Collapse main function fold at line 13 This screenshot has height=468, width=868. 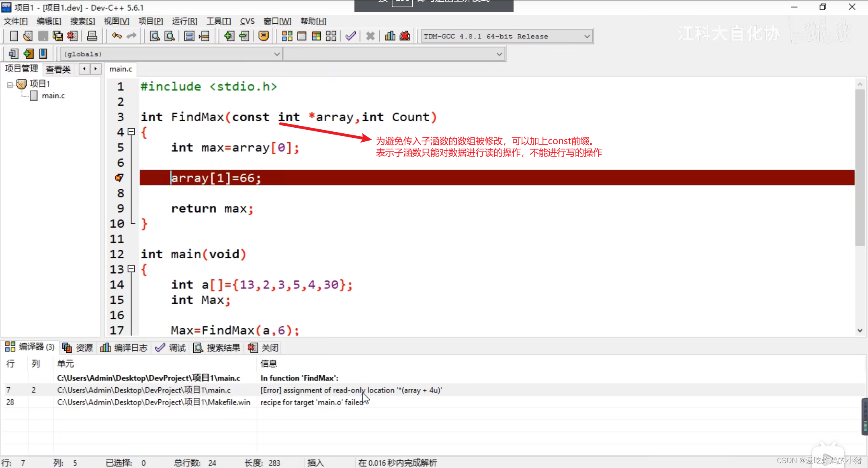[131, 269]
